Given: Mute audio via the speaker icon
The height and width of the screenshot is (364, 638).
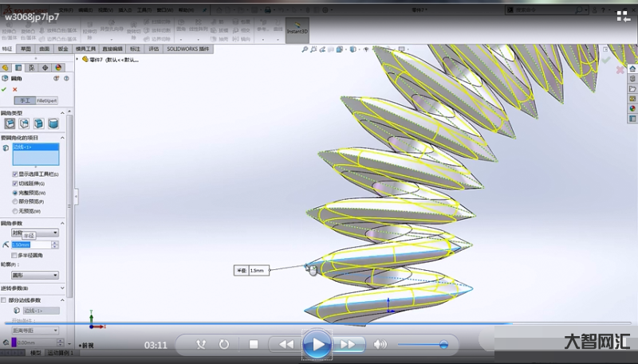Looking at the screenshot, I should click(380, 344).
